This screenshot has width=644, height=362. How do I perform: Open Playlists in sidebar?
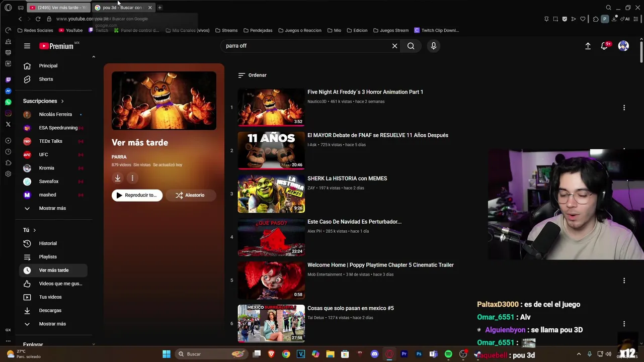pos(53,257)
